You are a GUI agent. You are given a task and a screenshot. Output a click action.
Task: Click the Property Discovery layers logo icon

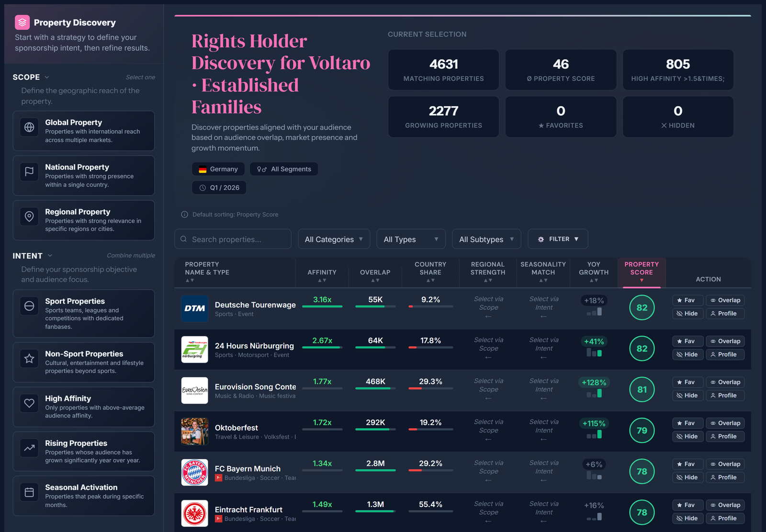pyautogui.click(x=22, y=23)
